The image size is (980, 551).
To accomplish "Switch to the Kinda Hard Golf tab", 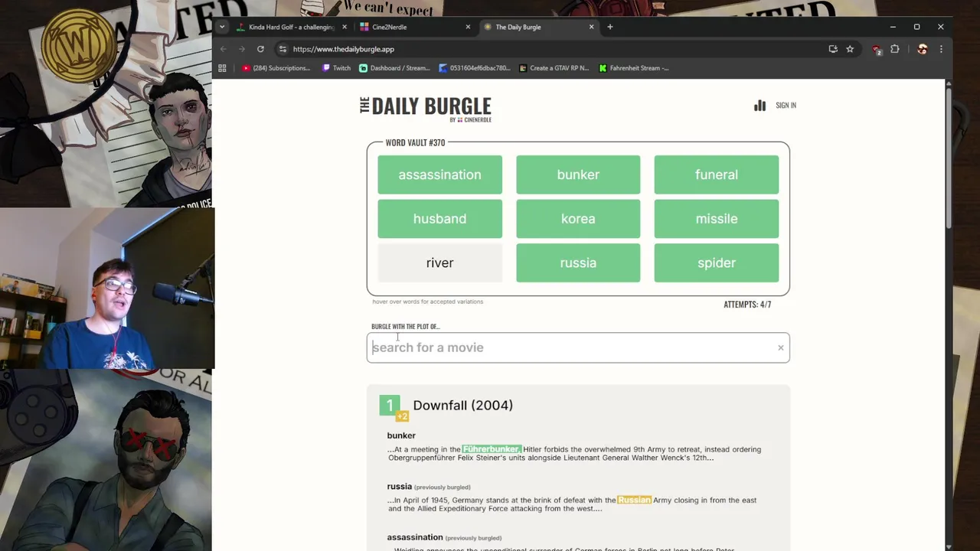I will [291, 27].
